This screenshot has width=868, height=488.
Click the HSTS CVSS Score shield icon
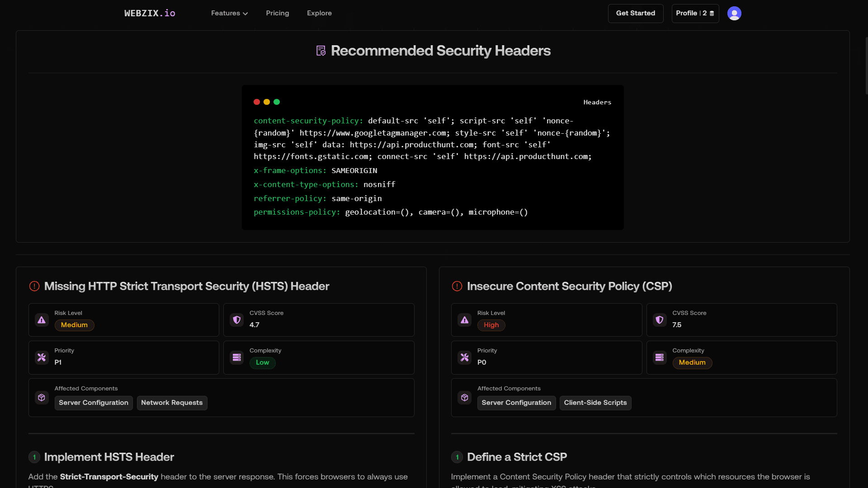pyautogui.click(x=237, y=320)
